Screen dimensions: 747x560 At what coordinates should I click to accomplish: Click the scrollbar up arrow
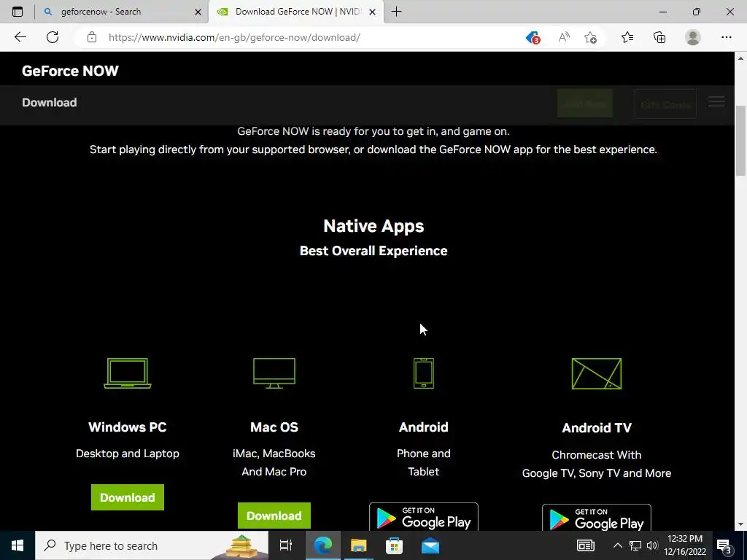[x=740, y=58]
